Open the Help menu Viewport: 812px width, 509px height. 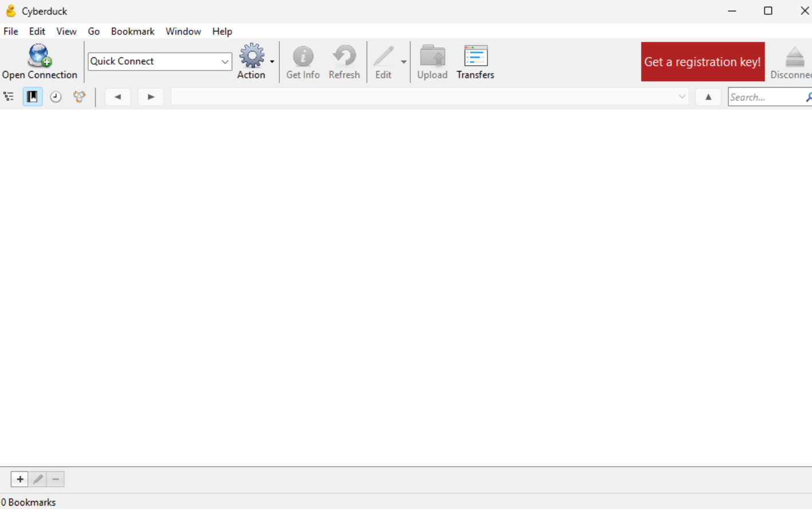(222, 31)
